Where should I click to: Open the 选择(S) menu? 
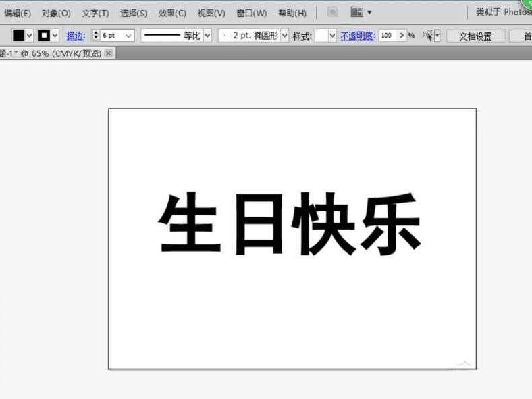134,14
